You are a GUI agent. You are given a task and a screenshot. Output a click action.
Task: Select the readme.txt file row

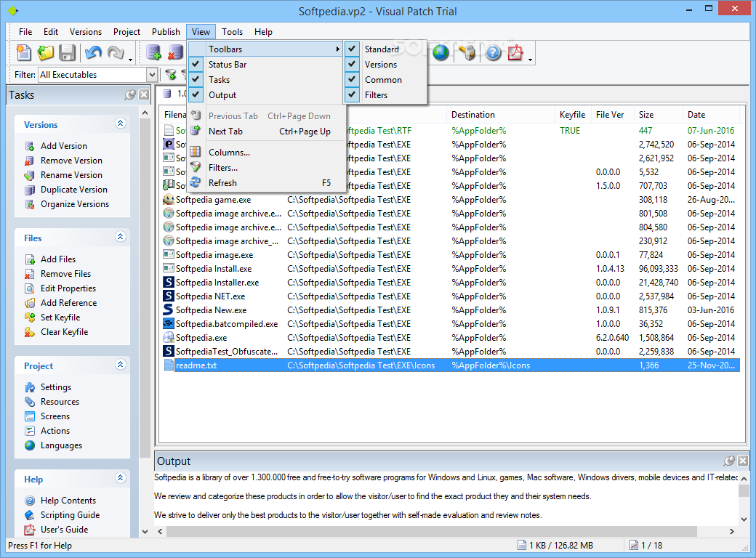(450, 365)
